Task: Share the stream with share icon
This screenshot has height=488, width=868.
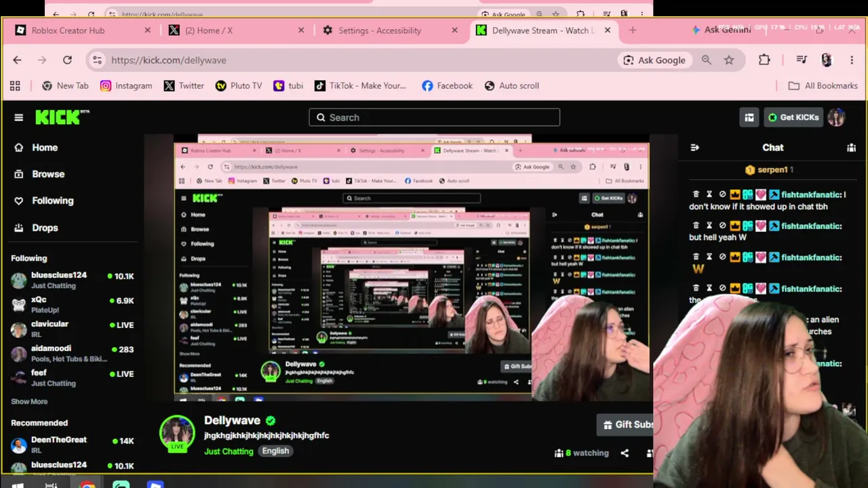Action: pyautogui.click(x=625, y=453)
